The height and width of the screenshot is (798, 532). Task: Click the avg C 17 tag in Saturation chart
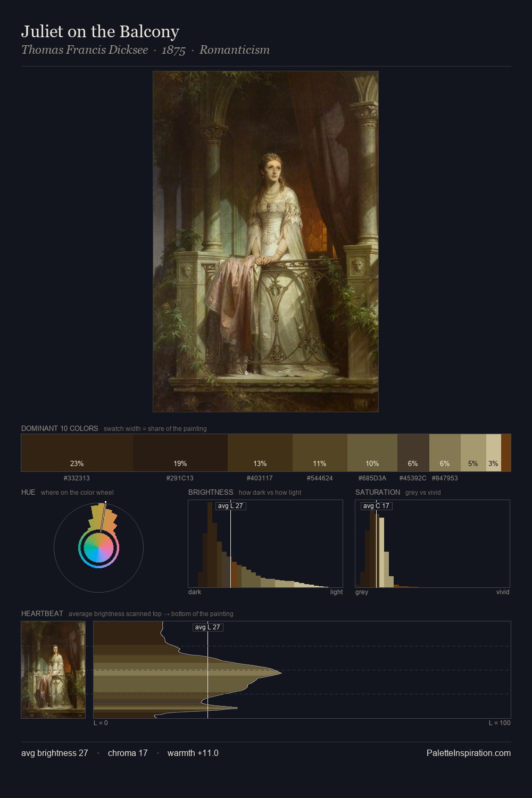pos(376,506)
